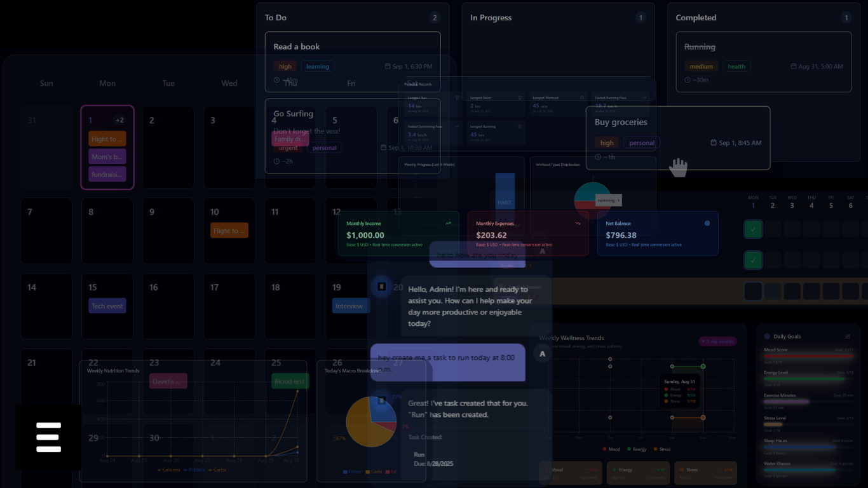The height and width of the screenshot is (488, 868).
Task: Click the Daily Goals edit pencil icon
Action: point(848,336)
